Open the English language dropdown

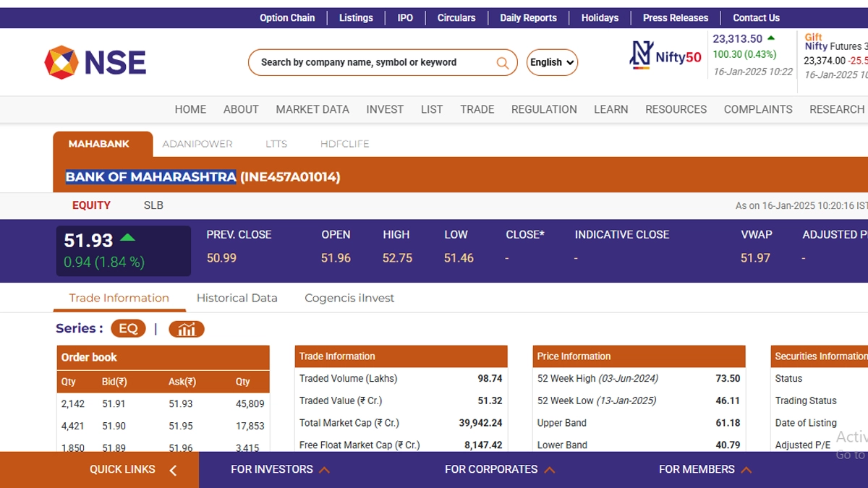(552, 63)
